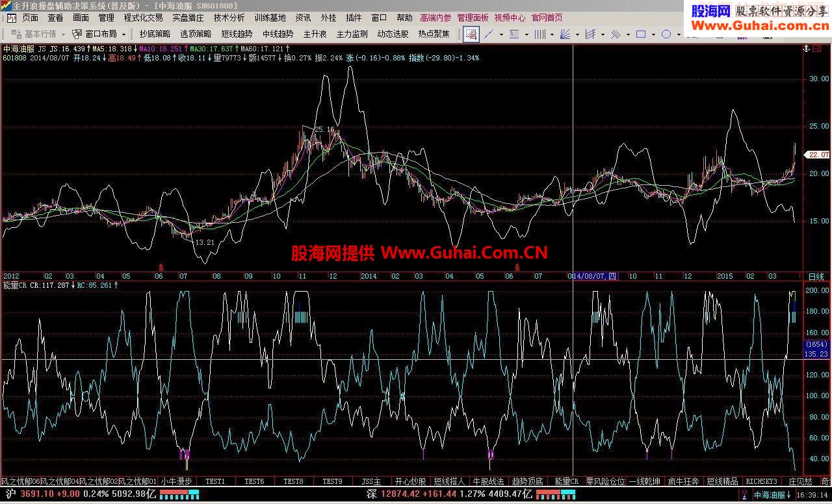Click the application icon left of 页面

click(x=11, y=18)
